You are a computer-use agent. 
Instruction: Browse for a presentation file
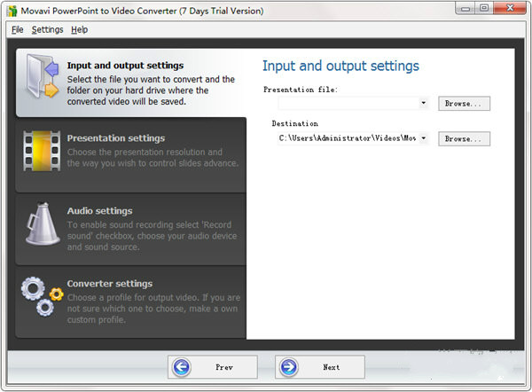(464, 104)
